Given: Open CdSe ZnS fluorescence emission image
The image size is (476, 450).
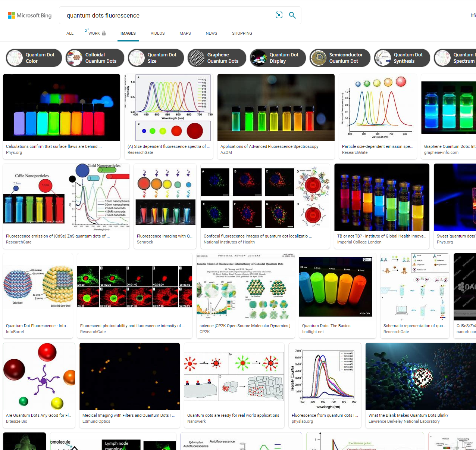Looking at the screenshot, I should 66,197.
